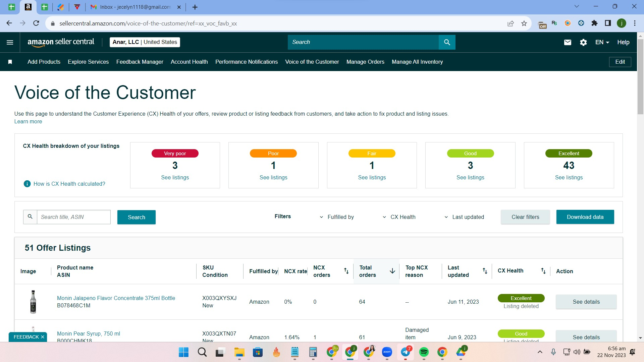See listings under Good
The height and width of the screenshot is (362, 644).
pyautogui.click(x=470, y=177)
